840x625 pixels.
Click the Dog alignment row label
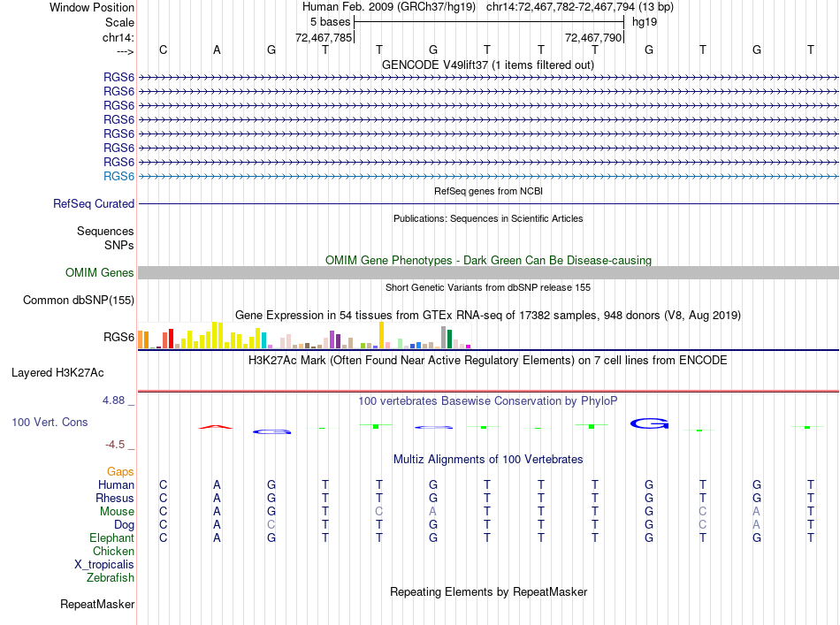click(x=124, y=525)
